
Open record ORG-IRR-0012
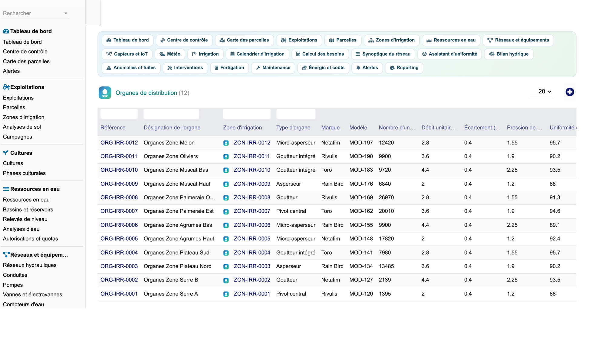pyautogui.click(x=119, y=143)
